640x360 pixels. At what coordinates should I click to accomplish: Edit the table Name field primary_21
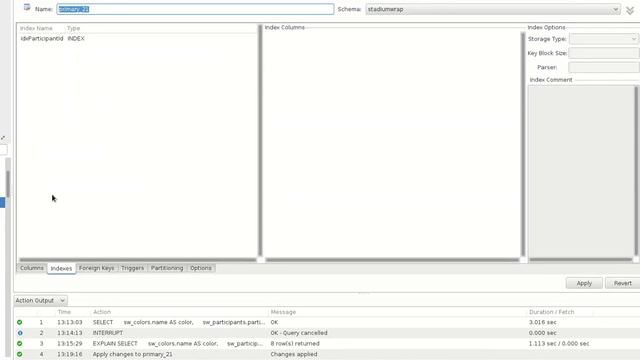(195, 9)
